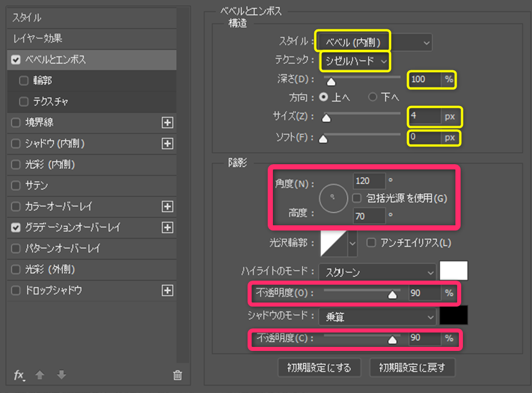Open ハイライトのモード dropdown showing スクリーン
Viewport: 532px width, 393px height.
377,273
